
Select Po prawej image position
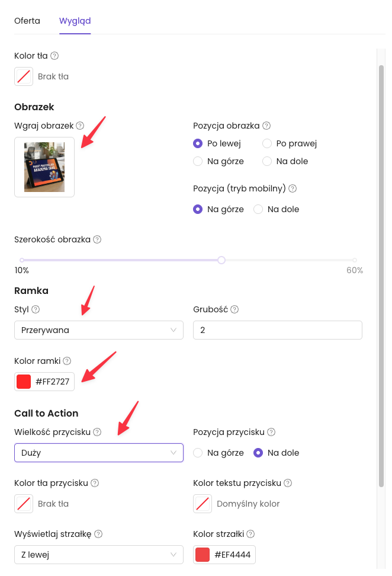tap(267, 143)
